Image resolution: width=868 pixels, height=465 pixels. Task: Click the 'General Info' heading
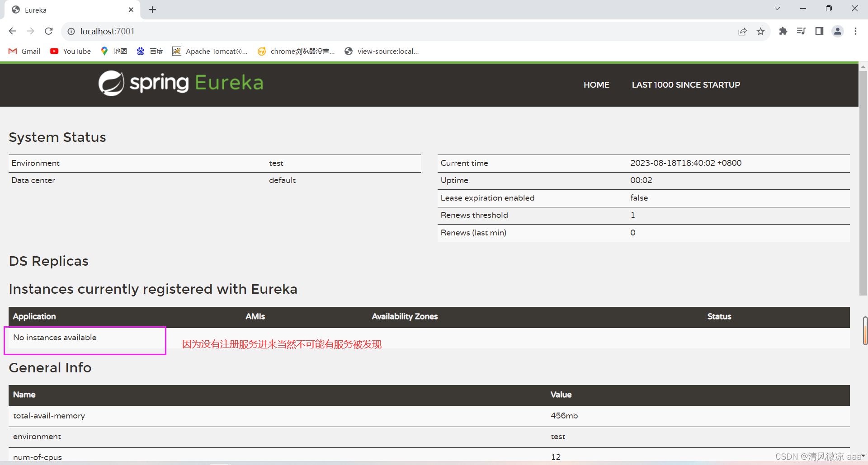(50, 368)
